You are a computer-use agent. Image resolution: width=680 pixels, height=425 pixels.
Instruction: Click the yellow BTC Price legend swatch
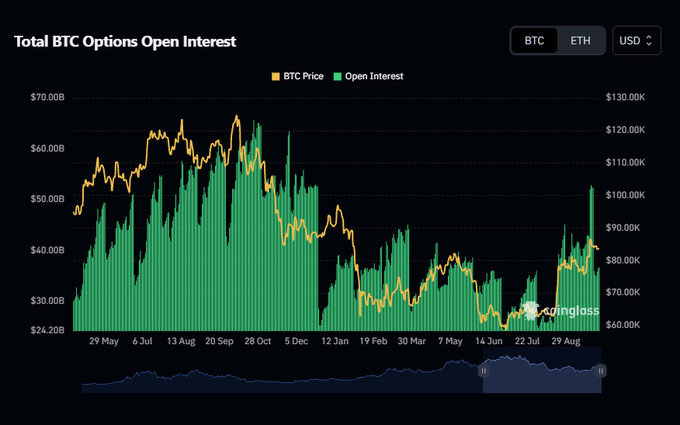pyautogui.click(x=275, y=77)
